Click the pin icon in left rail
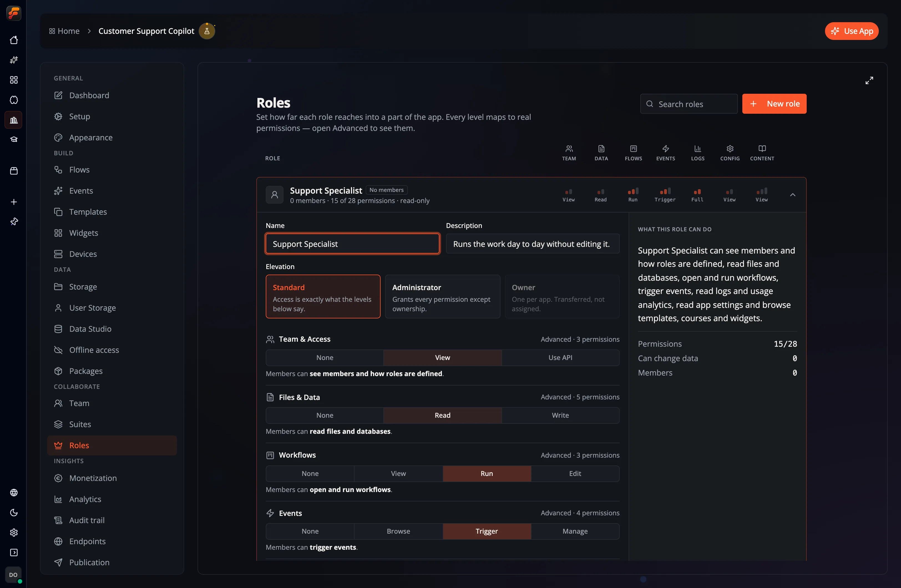The height and width of the screenshot is (588, 901). [14, 222]
